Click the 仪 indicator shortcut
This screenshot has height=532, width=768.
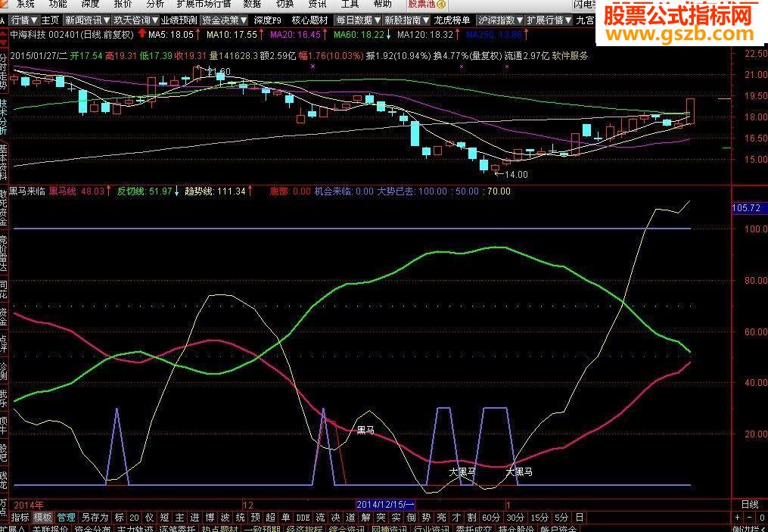click(149, 518)
